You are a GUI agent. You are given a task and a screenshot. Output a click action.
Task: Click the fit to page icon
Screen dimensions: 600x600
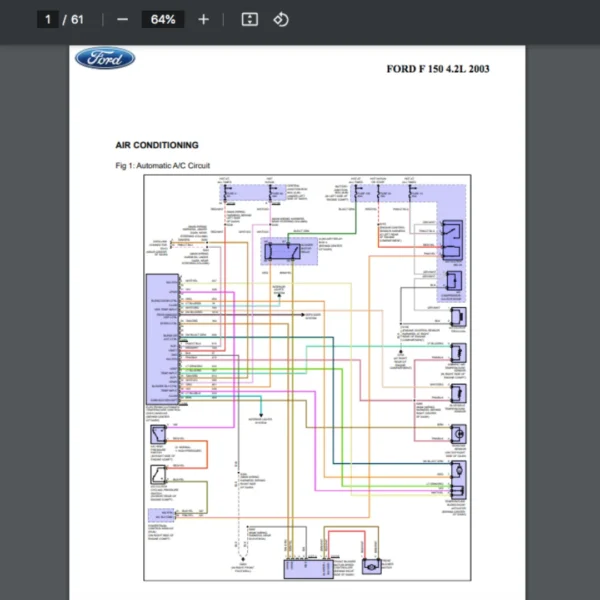click(250, 19)
